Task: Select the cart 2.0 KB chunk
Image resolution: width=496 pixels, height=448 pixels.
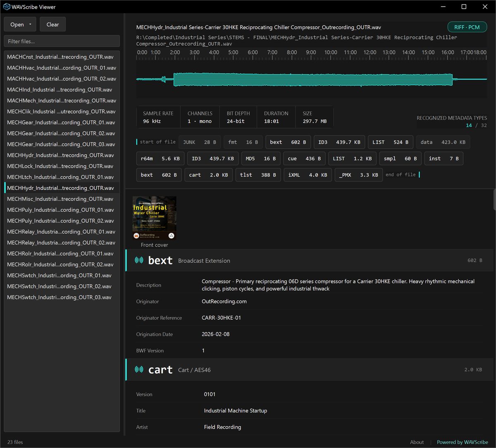Action: coord(209,175)
